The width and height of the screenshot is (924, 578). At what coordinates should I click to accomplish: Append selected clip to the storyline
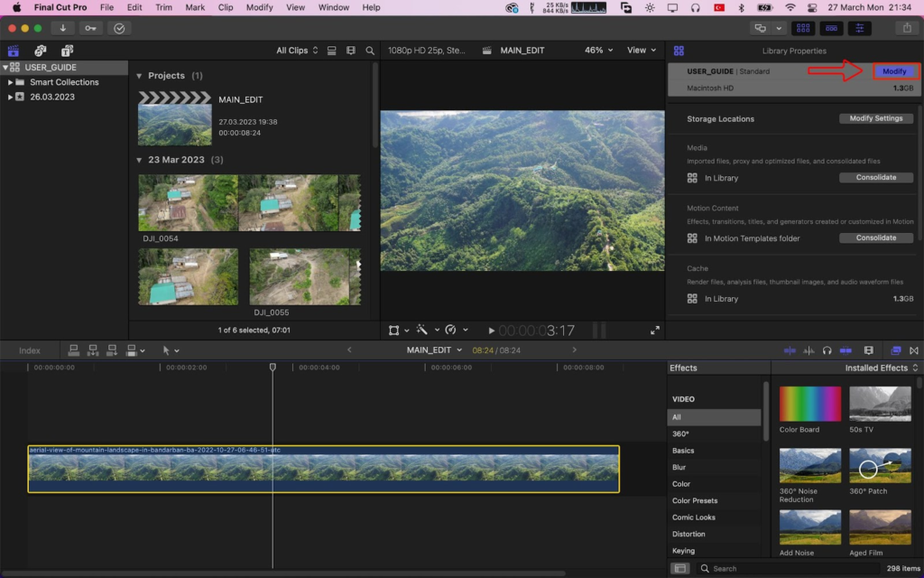[111, 350]
